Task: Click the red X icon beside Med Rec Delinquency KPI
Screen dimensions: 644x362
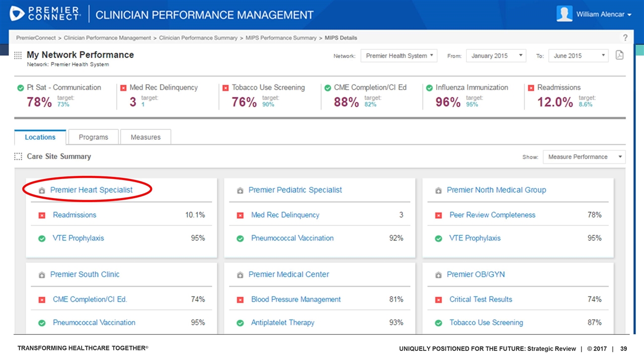Action: point(123,88)
